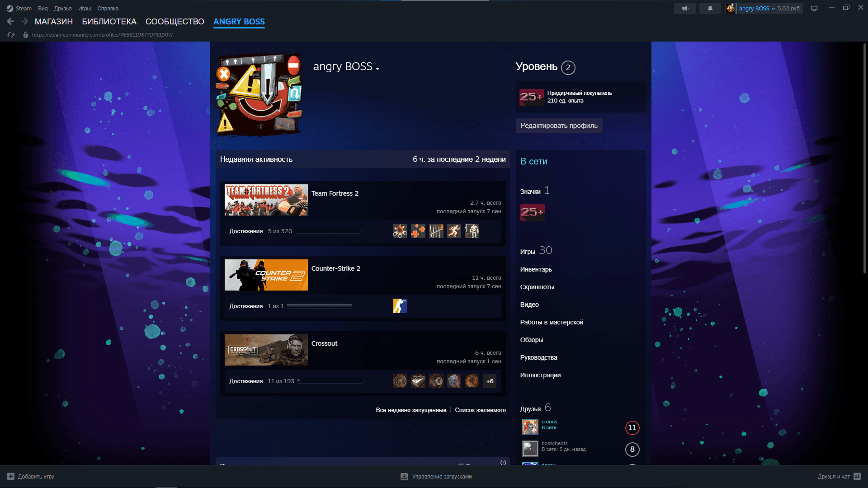Click the profile URL address field

point(102,35)
